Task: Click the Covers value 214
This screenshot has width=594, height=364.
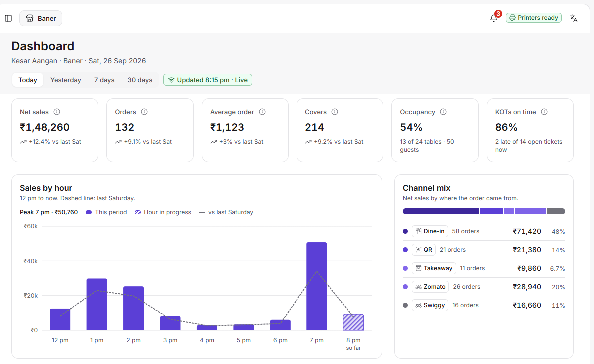Action: pyautogui.click(x=314, y=127)
